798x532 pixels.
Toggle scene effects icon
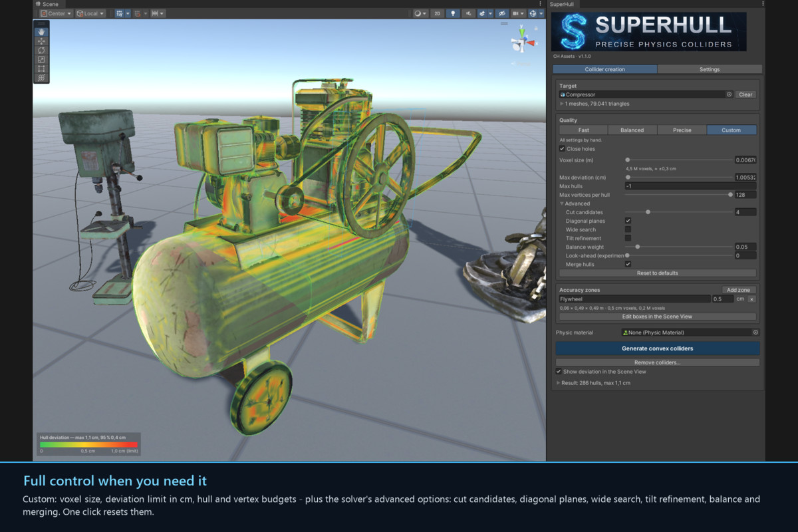pyautogui.click(x=482, y=13)
